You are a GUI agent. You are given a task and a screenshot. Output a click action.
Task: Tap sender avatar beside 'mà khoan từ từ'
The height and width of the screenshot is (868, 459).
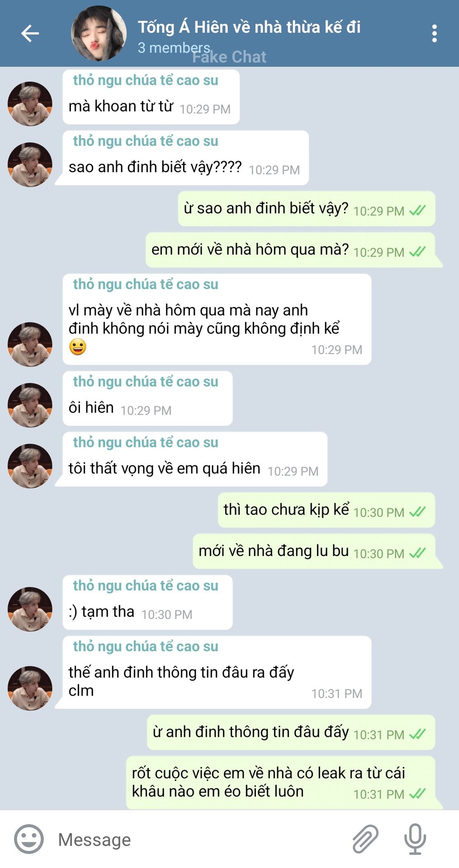[30, 104]
